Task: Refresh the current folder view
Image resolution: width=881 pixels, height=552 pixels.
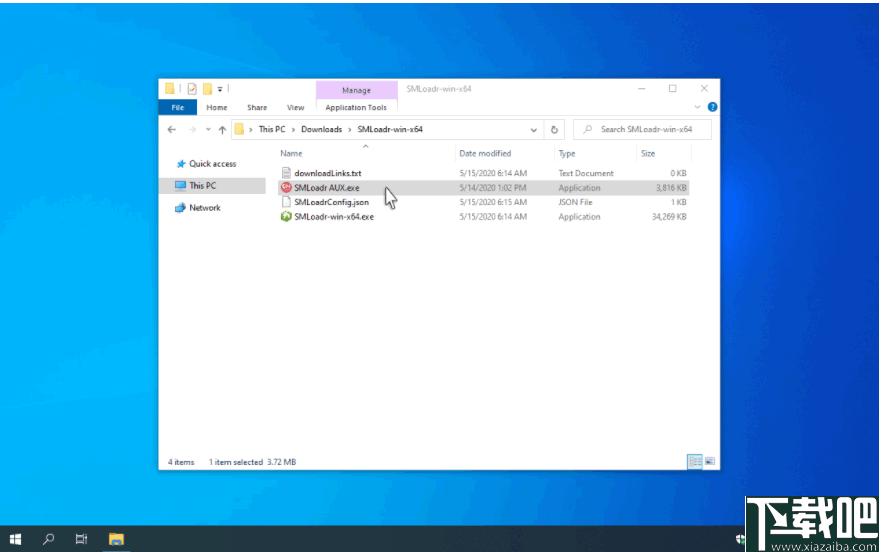Action: pos(554,130)
